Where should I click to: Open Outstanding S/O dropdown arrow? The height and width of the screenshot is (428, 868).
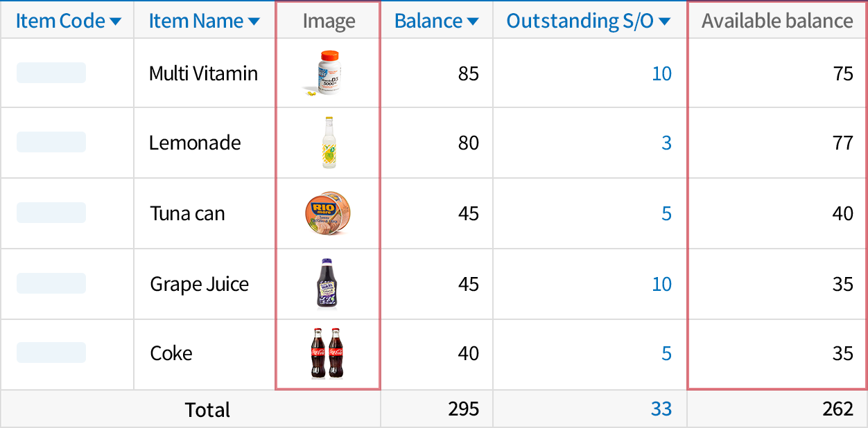point(665,22)
